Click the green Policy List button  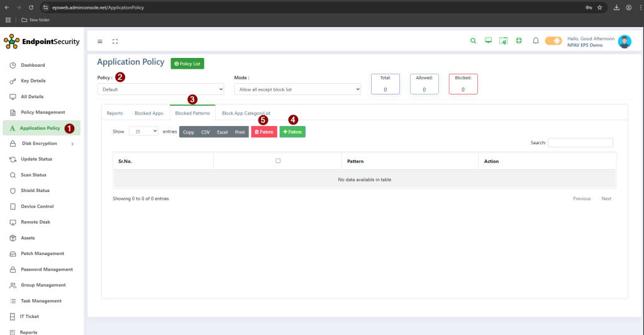pyautogui.click(x=187, y=64)
